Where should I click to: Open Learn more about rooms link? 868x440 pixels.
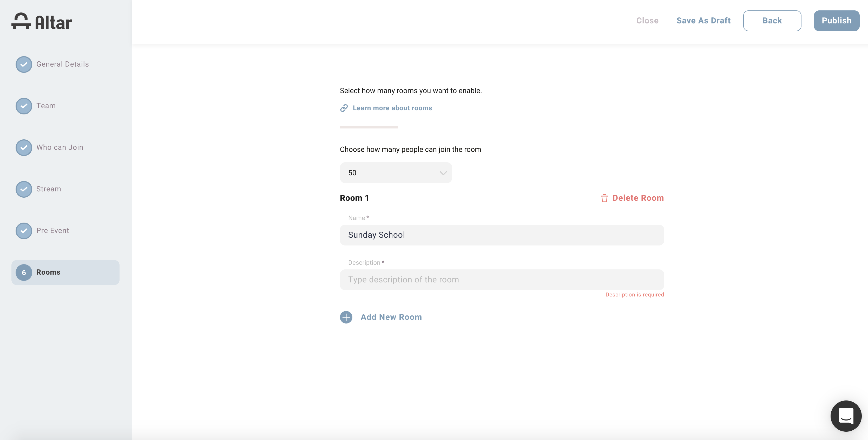point(392,108)
